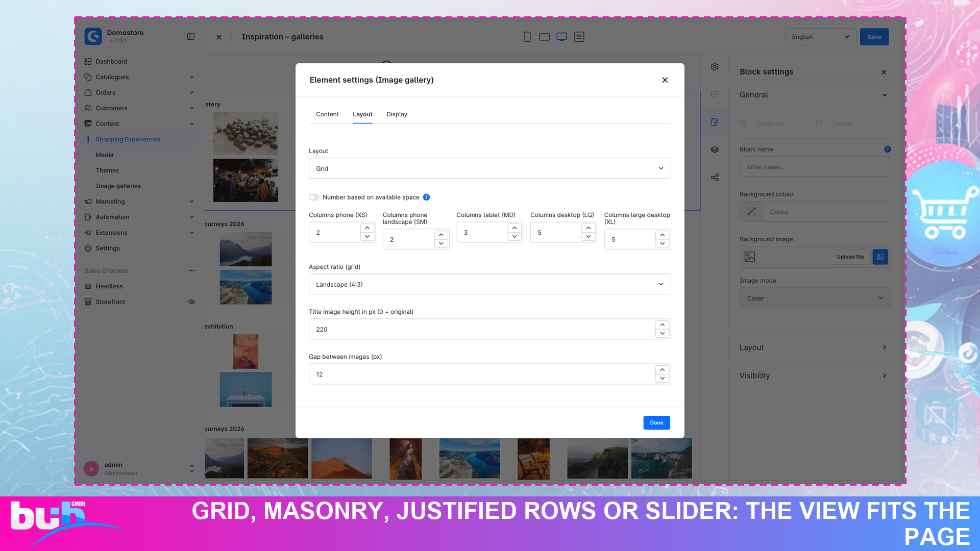Screen dimensions: 980x551
Task: Switch to mobile phone viewport icon
Action: tap(527, 37)
